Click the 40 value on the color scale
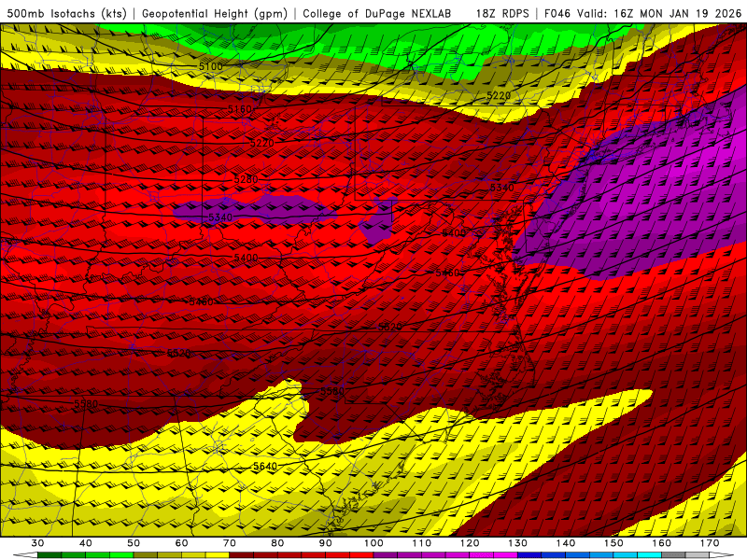Screen dimensions: 747x560 coord(86,543)
